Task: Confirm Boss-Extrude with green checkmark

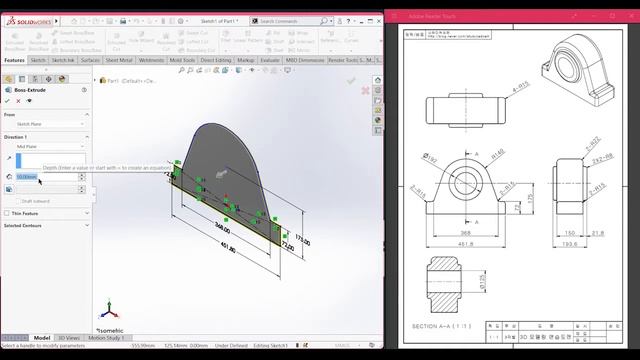Action: 7,101
